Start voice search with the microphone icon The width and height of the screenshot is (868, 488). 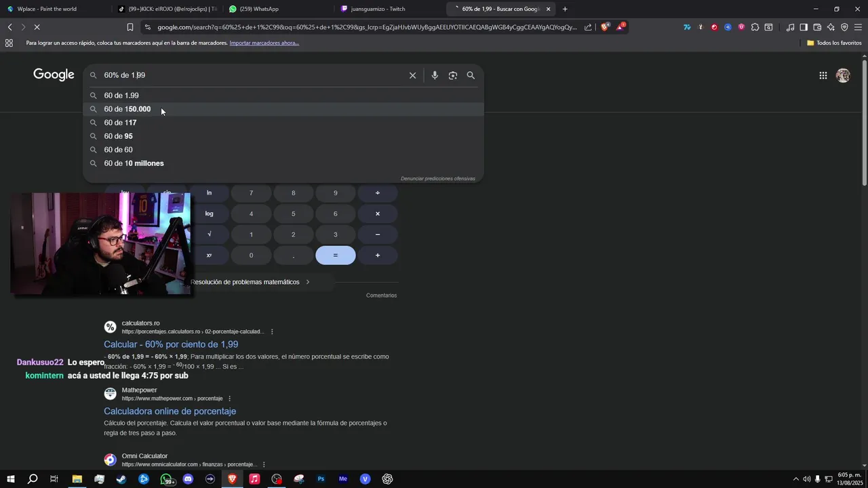435,75
